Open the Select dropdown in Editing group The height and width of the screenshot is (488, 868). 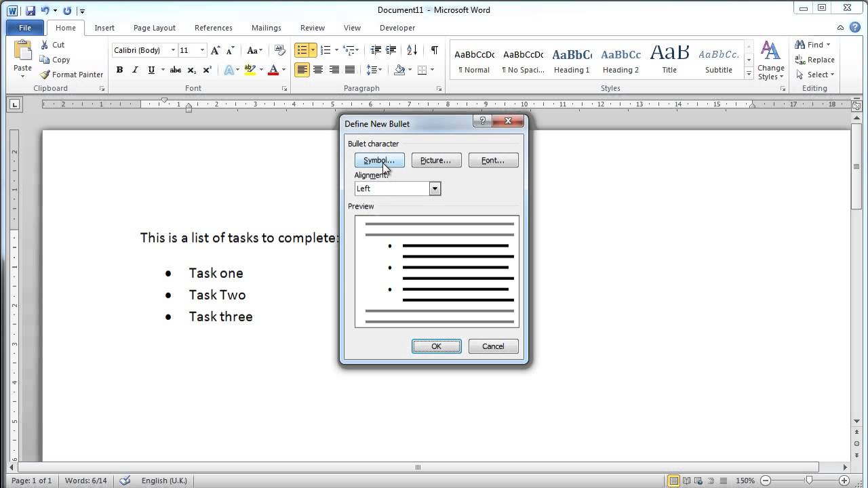(x=815, y=75)
